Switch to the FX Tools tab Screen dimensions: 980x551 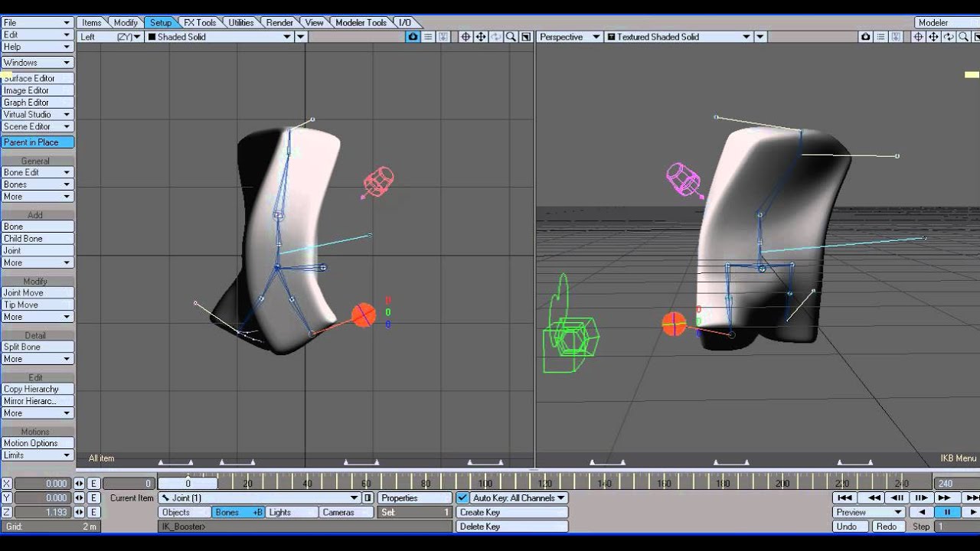[200, 23]
